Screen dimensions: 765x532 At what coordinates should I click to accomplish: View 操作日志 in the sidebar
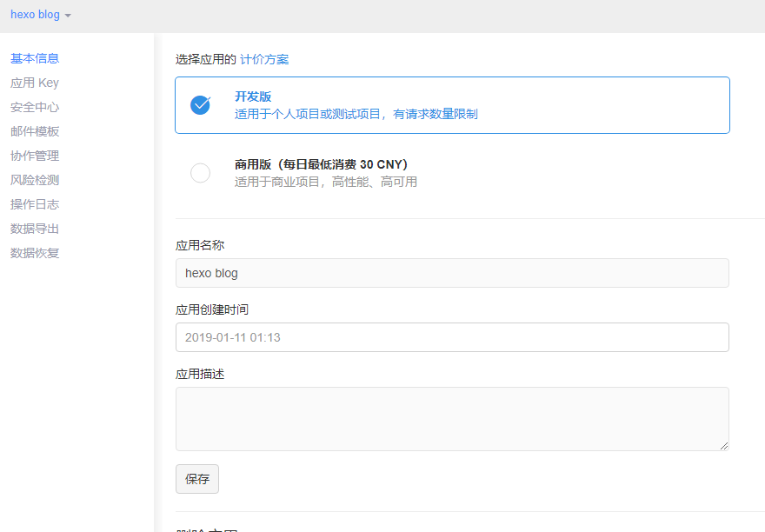point(35,204)
